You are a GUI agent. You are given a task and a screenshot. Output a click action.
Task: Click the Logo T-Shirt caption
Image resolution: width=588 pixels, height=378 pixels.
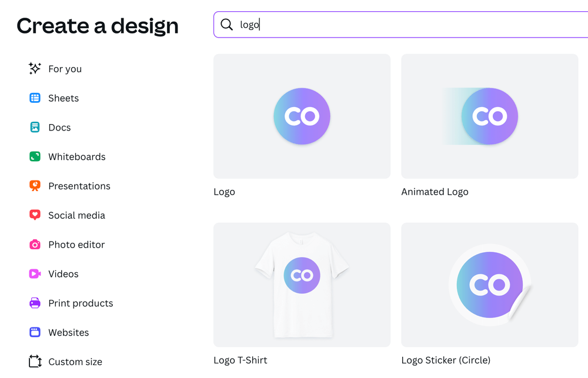(240, 360)
